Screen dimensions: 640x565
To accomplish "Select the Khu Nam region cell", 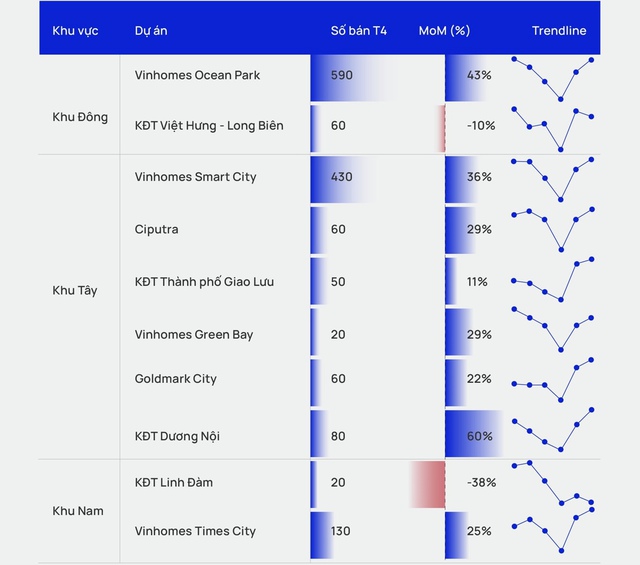I will coord(78,511).
